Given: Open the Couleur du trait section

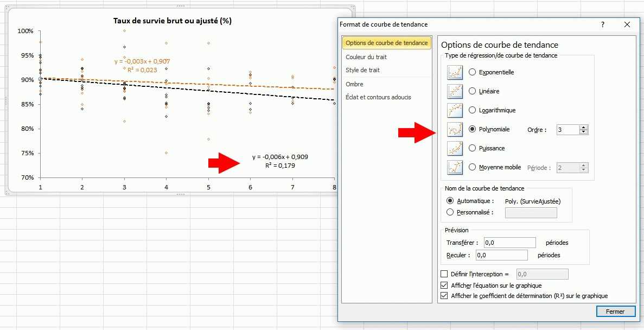Looking at the screenshot, I should tap(366, 57).
